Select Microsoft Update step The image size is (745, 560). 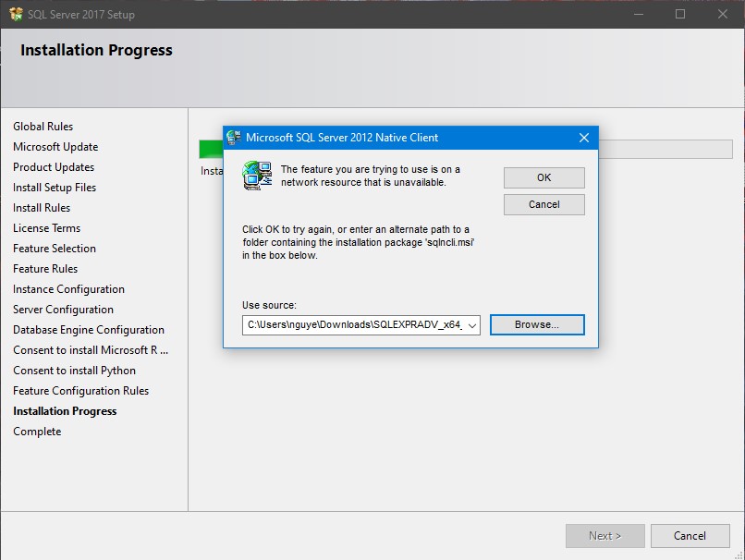tap(55, 147)
